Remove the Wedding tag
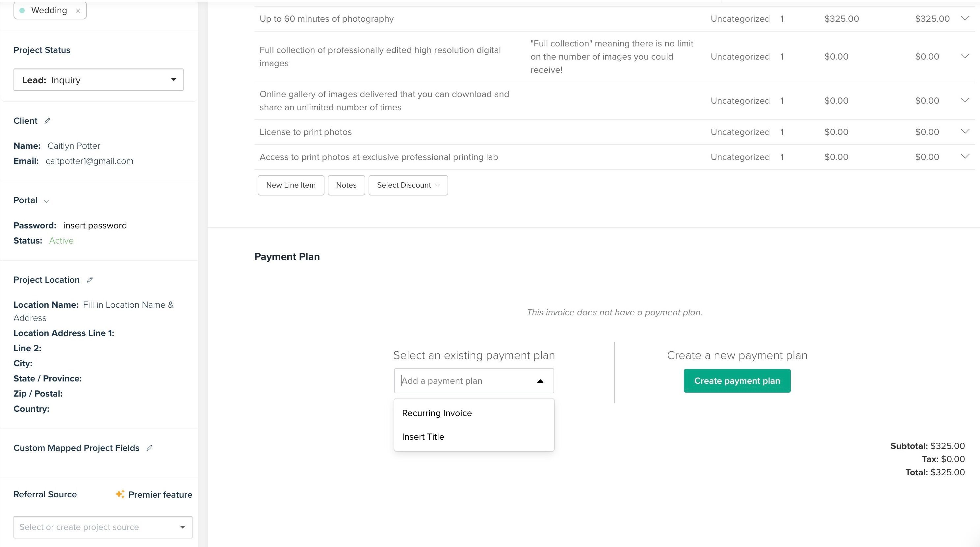The height and width of the screenshot is (547, 980). click(x=78, y=11)
